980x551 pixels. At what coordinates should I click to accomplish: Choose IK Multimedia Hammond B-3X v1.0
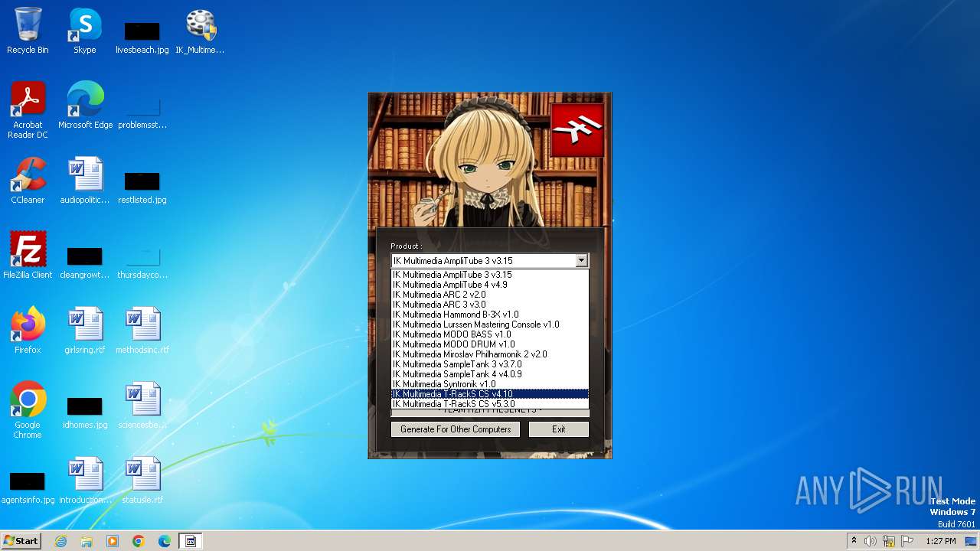tap(490, 315)
